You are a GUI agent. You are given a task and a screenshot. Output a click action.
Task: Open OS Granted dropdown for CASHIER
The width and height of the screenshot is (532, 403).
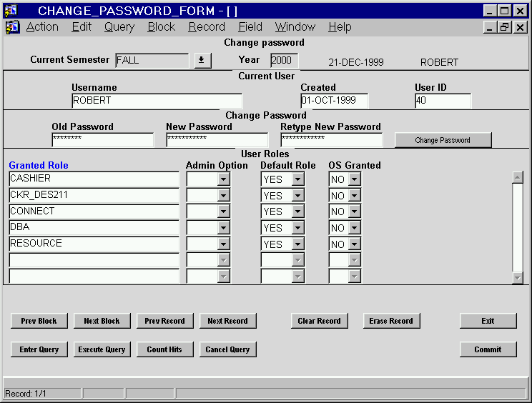(355, 179)
